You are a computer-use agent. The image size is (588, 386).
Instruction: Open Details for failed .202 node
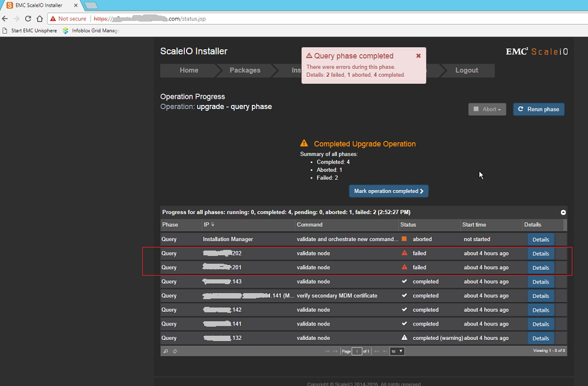541,254
